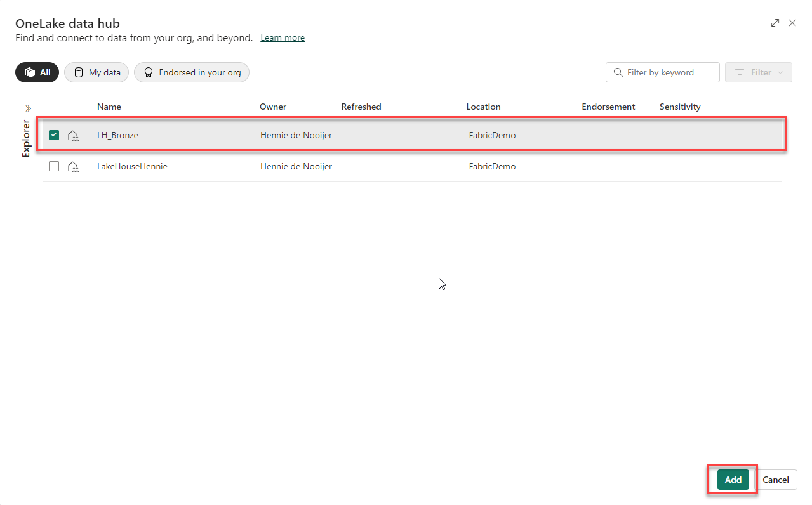Select the LakeHouseHennie name text
The width and height of the screenshot is (812, 505).
pos(132,166)
